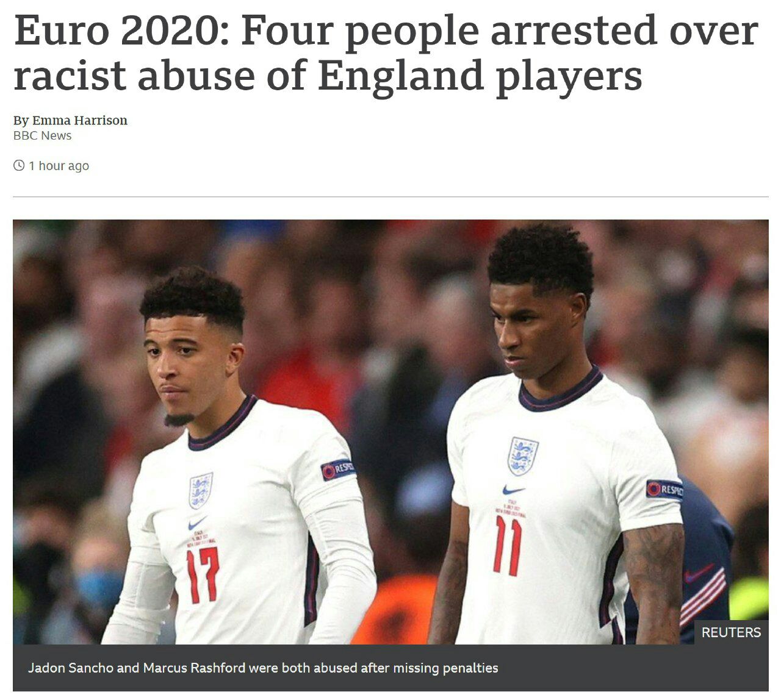Screen dimensions: 781x700
Task: Click the BBC News label
Action: pos(42,135)
